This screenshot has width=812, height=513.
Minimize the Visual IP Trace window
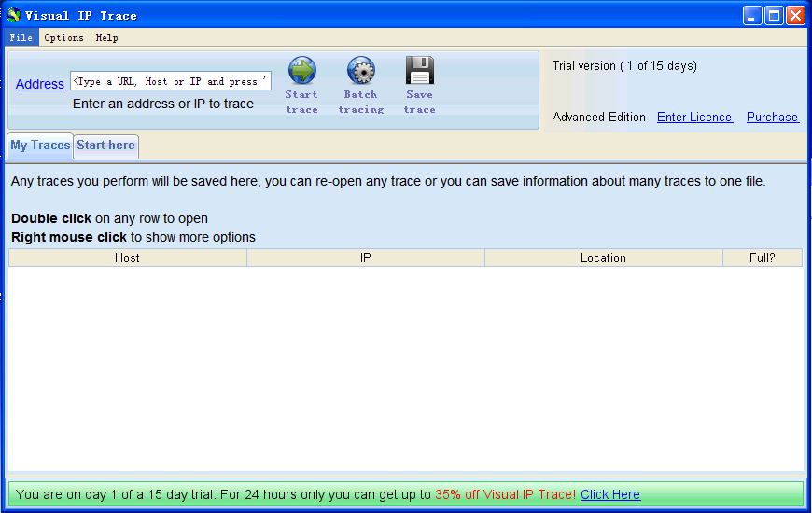pos(752,16)
